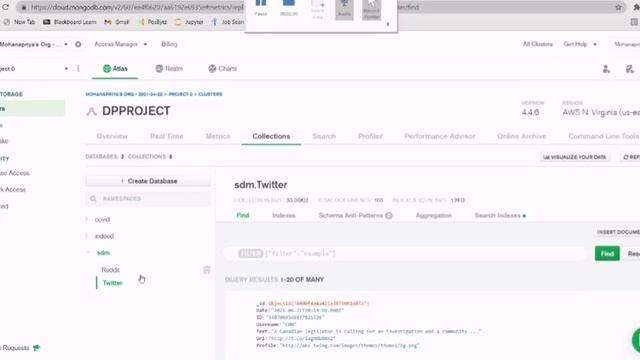Click the Insert Document button
The width and height of the screenshot is (640, 360).
click(x=617, y=232)
